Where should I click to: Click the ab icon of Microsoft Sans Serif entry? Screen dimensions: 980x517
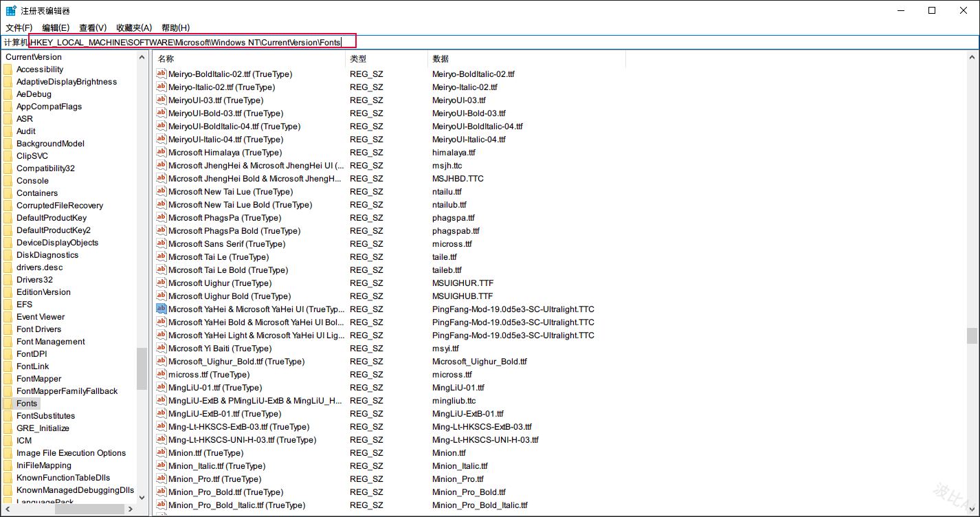(x=162, y=243)
